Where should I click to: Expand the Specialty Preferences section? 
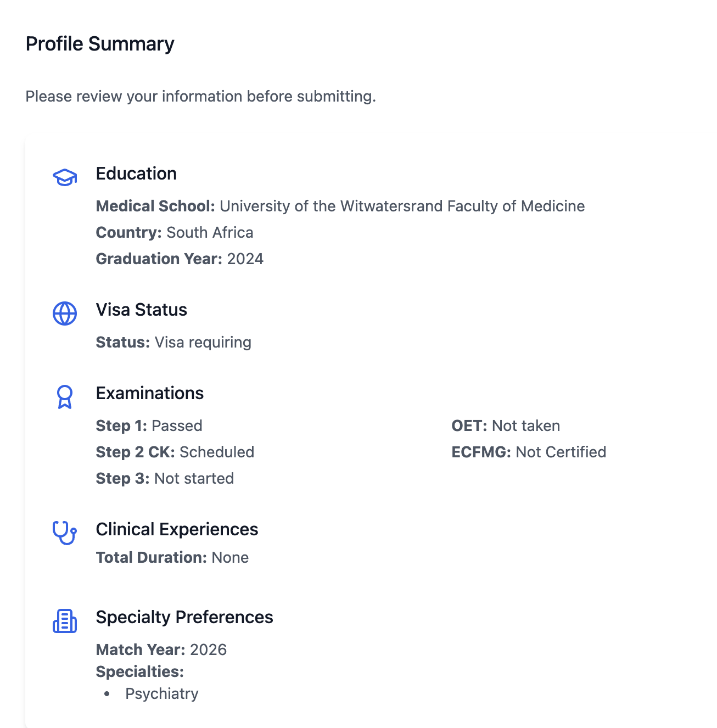point(184,617)
